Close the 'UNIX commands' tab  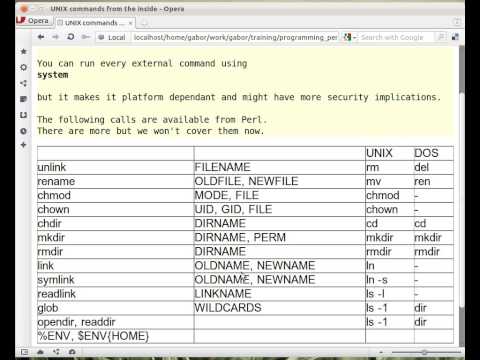click(130, 23)
